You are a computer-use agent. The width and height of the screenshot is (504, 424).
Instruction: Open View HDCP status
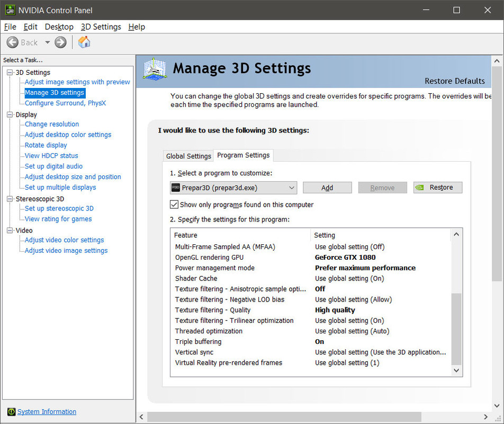(x=51, y=156)
